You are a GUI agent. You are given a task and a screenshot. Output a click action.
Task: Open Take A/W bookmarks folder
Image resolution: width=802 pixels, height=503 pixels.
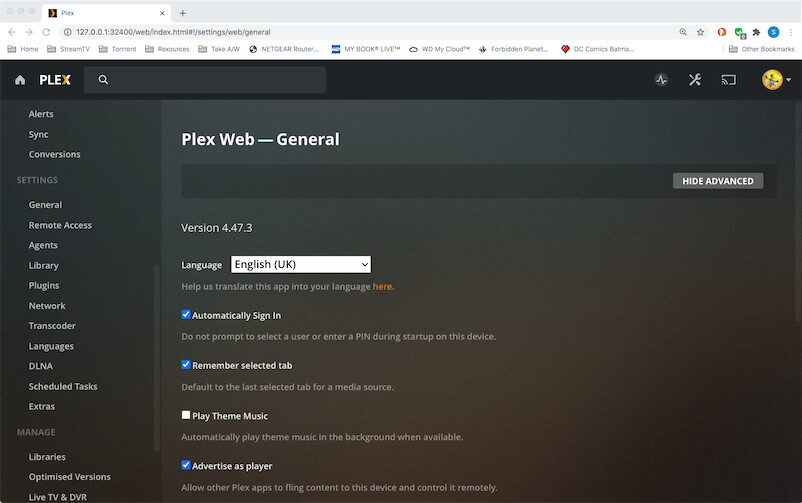pyautogui.click(x=219, y=49)
